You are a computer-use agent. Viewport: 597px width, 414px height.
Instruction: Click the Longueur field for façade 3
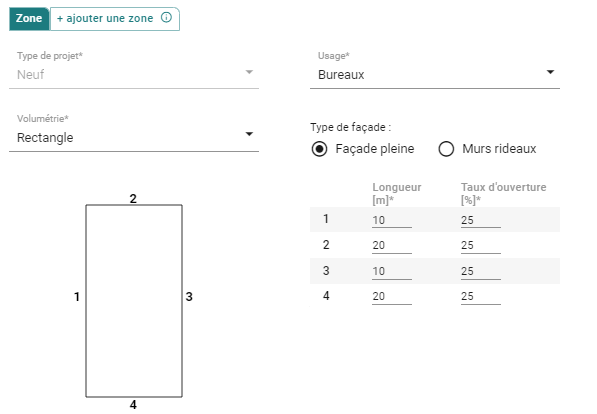pos(392,271)
